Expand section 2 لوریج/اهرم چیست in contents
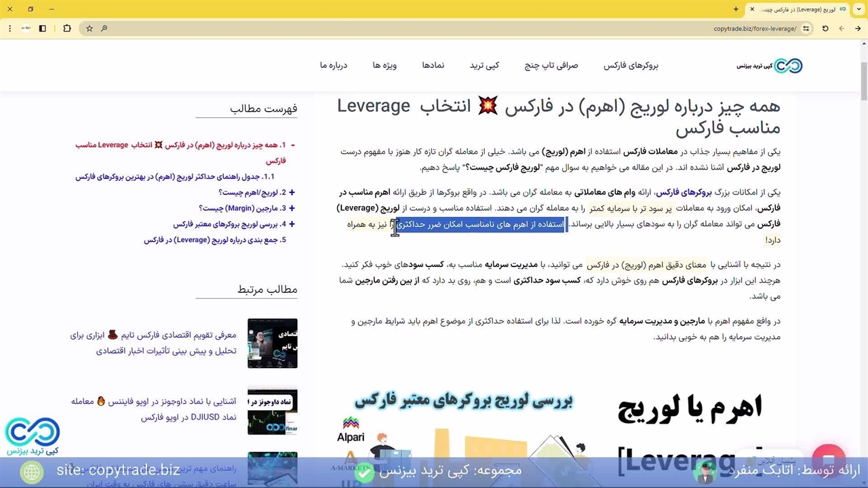The height and width of the screenshot is (488, 868). (292, 192)
